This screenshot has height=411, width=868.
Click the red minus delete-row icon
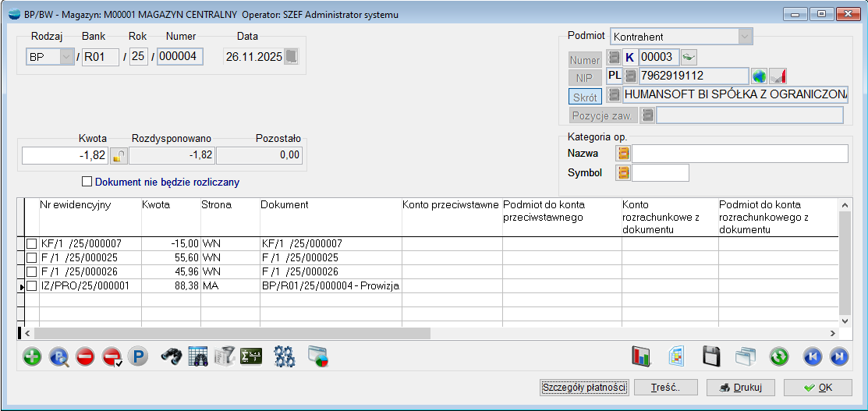85,357
